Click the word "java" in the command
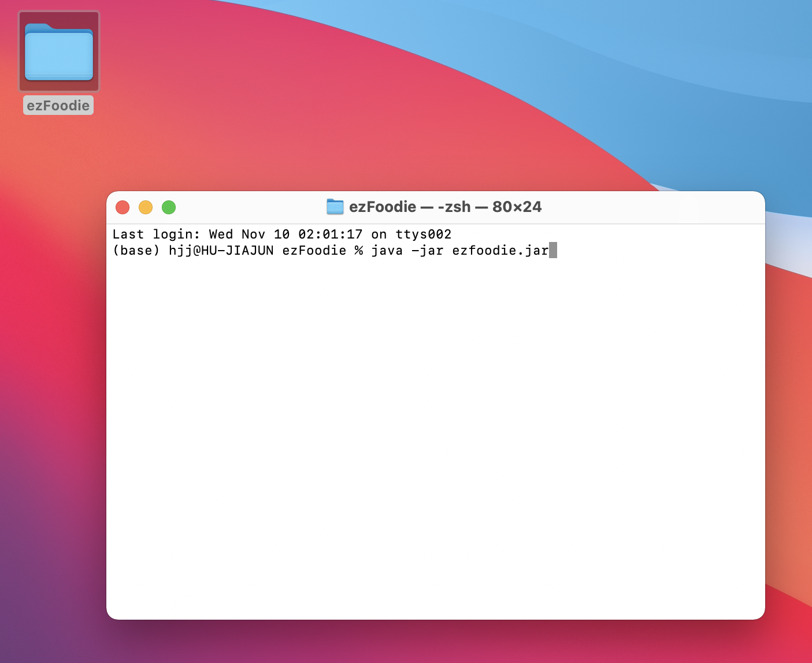 click(x=387, y=251)
